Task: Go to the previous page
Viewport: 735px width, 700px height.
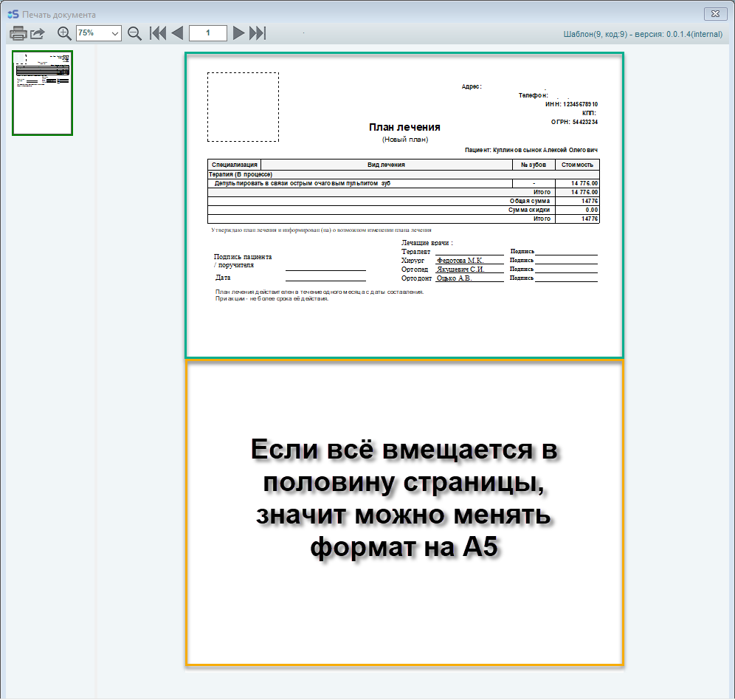Action: click(177, 33)
